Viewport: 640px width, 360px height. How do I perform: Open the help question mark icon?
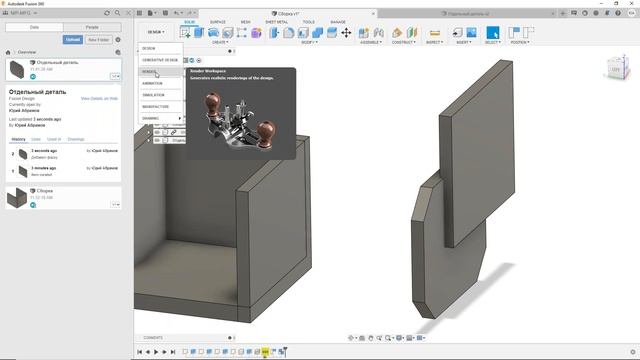click(x=618, y=13)
